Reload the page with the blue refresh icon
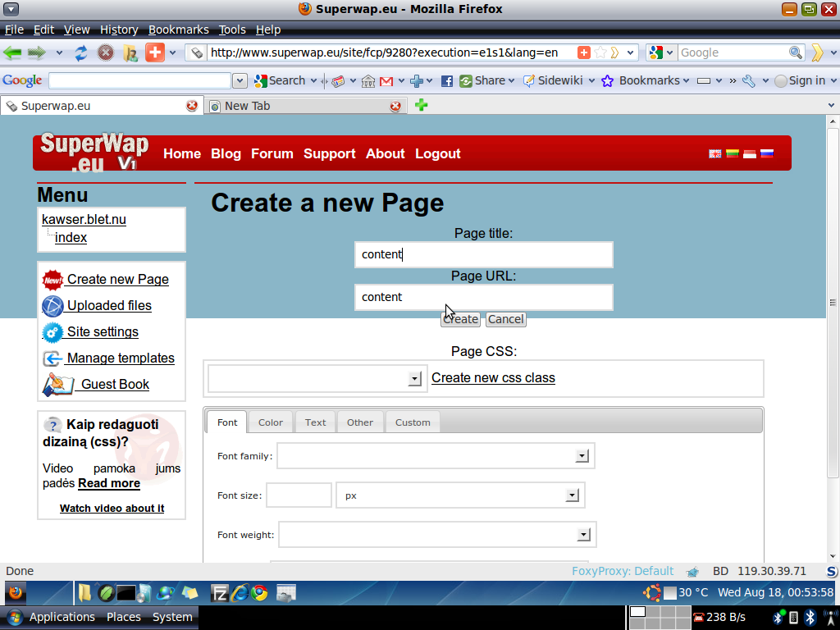Image resolution: width=840 pixels, height=630 pixels. pos(81,52)
